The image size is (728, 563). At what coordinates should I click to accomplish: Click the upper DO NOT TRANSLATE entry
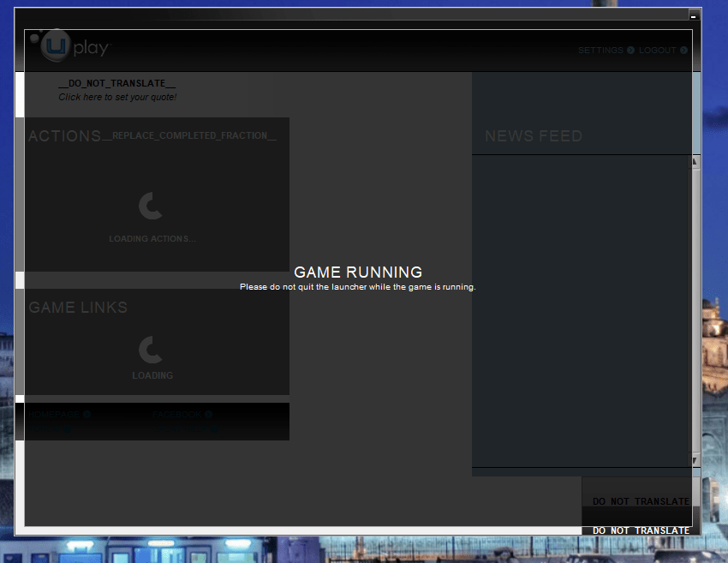tap(640, 500)
